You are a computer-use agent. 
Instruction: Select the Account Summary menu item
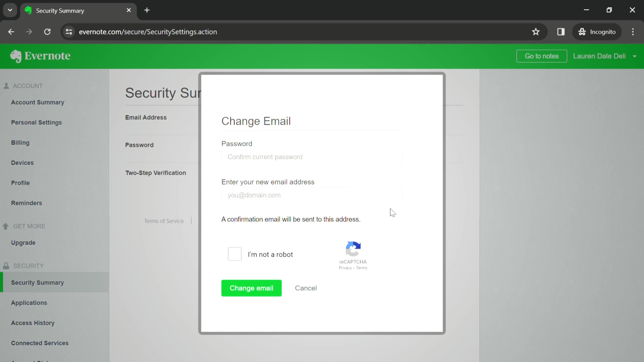[38, 102]
